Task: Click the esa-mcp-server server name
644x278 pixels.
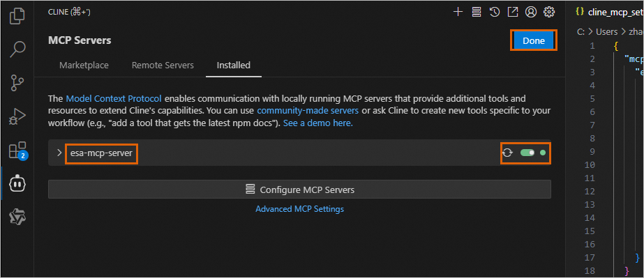Action: pyautogui.click(x=101, y=153)
